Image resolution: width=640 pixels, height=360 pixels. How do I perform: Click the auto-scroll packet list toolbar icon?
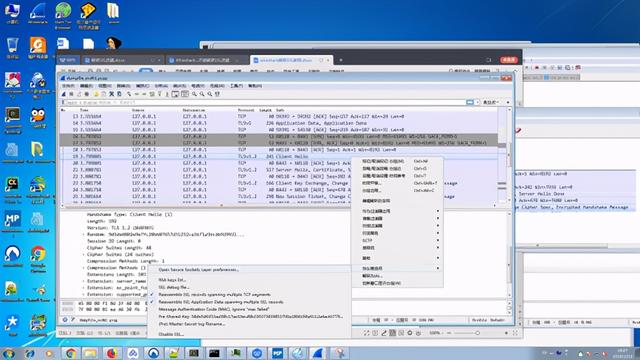coord(175,94)
